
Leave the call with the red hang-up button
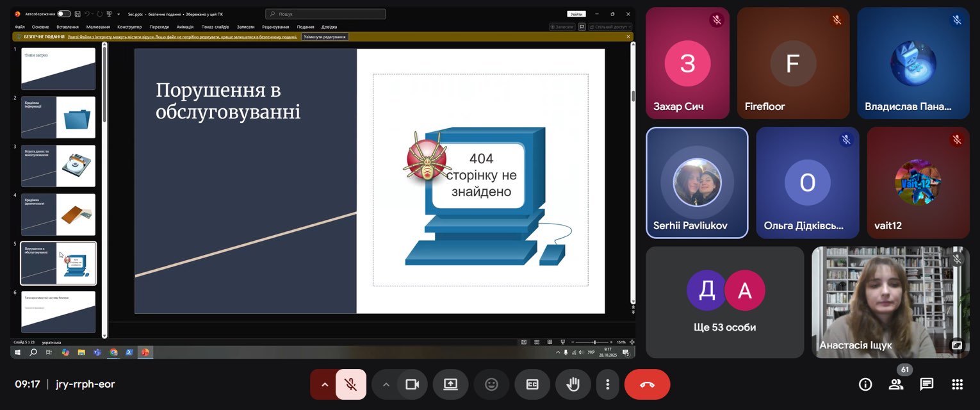(647, 384)
